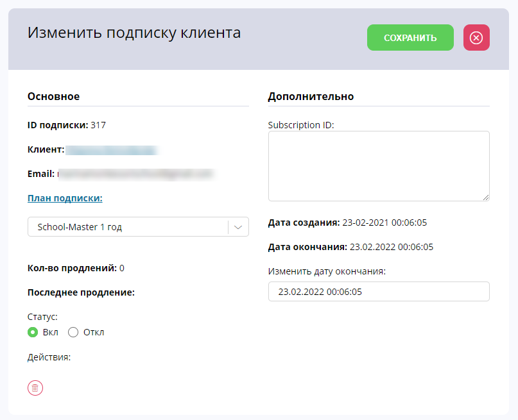Close the dialog with the red X icon
The height and width of the screenshot is (420, 518).
point(476,38)
